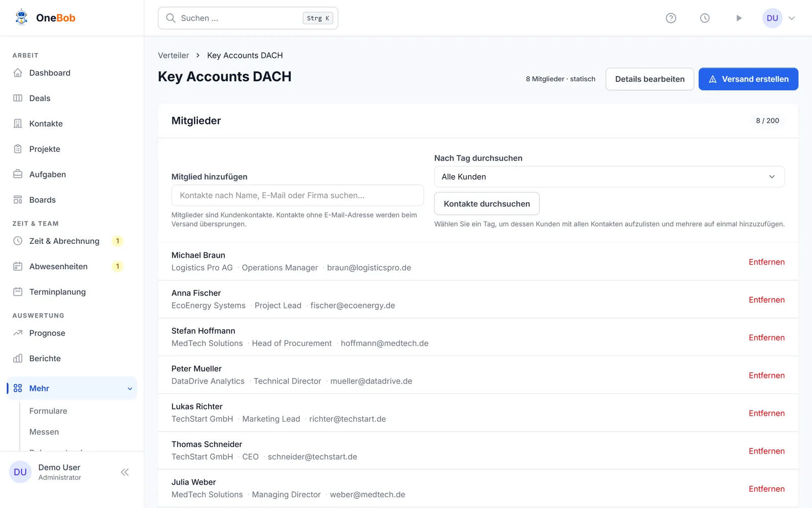Open Abwesenheiten calendar icon

(x=18, y=266)
